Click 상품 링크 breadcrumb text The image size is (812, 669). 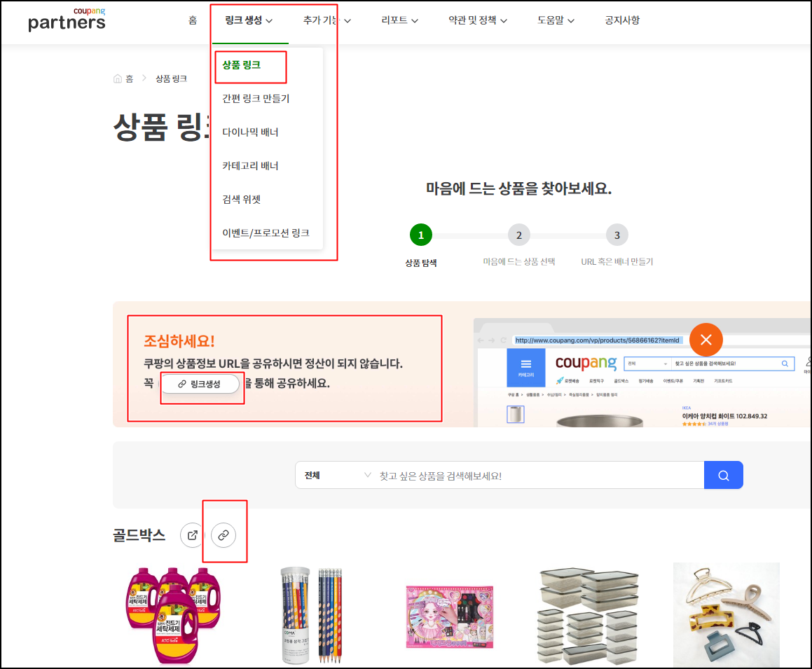(x=172, y=78)
